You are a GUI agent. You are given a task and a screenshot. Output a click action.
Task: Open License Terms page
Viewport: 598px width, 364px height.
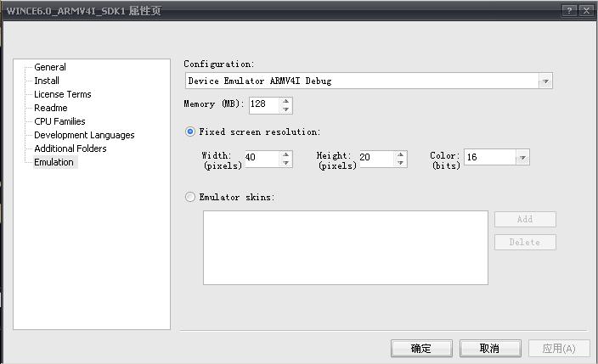(x=63, y=94)
